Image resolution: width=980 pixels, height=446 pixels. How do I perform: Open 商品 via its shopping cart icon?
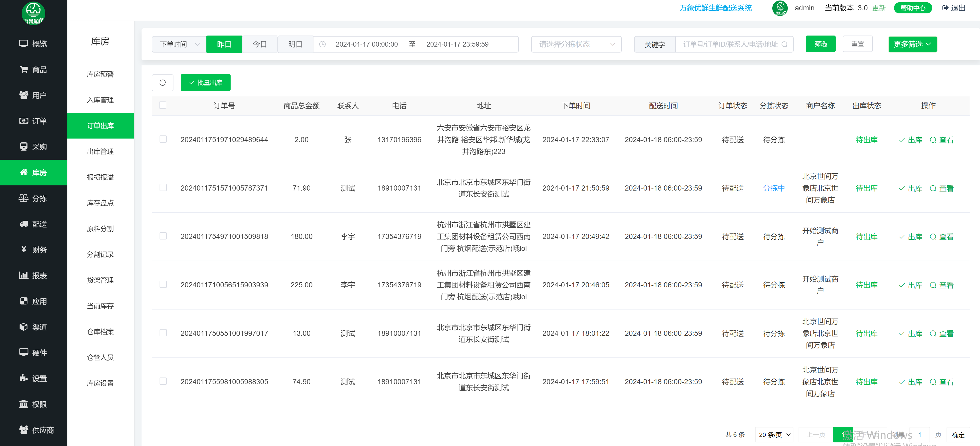[24, 69]
